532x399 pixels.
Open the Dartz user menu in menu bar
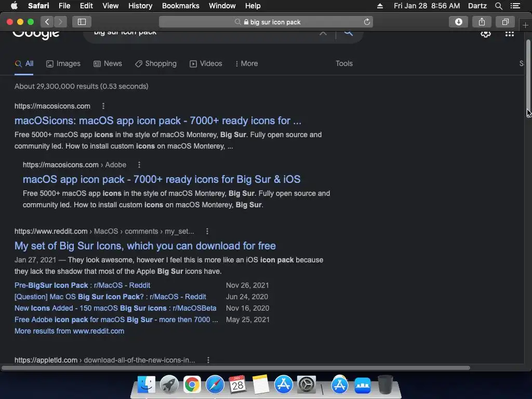coord(477,6)
